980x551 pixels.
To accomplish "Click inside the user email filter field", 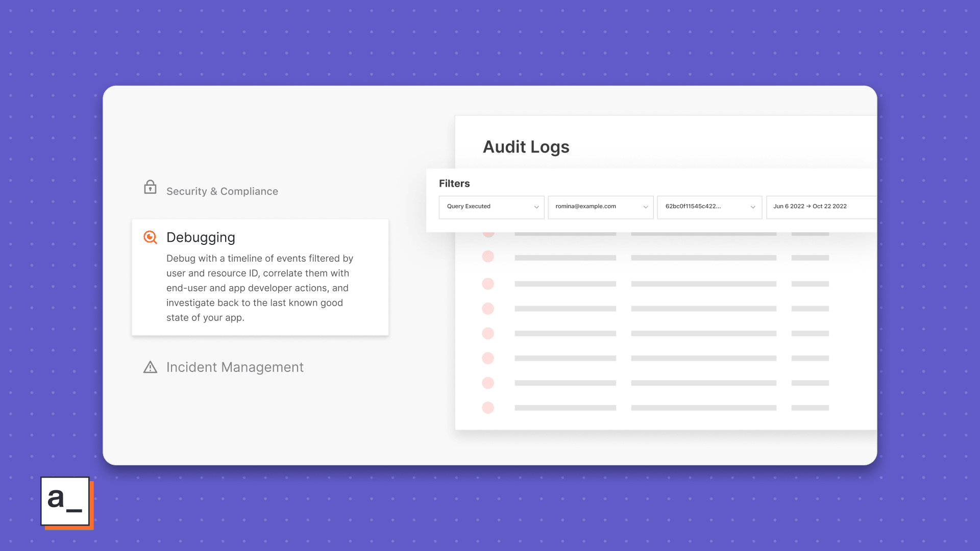I will [592, 207].
